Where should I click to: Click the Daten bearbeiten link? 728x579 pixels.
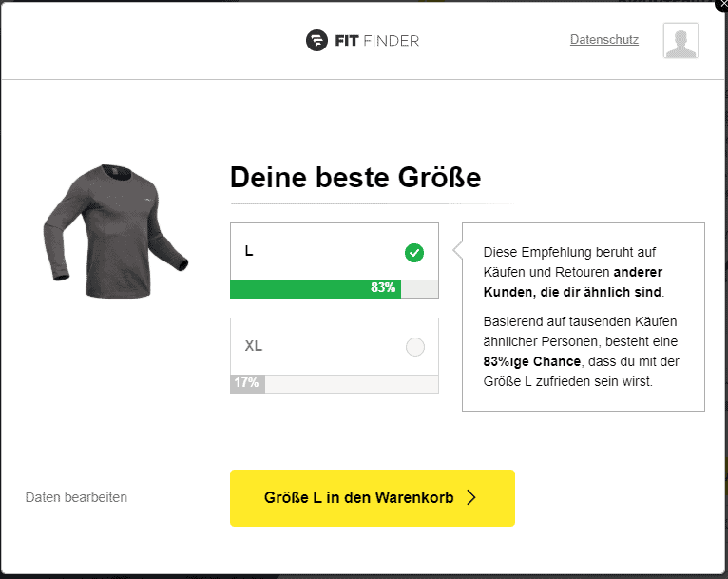pos(76,497)
